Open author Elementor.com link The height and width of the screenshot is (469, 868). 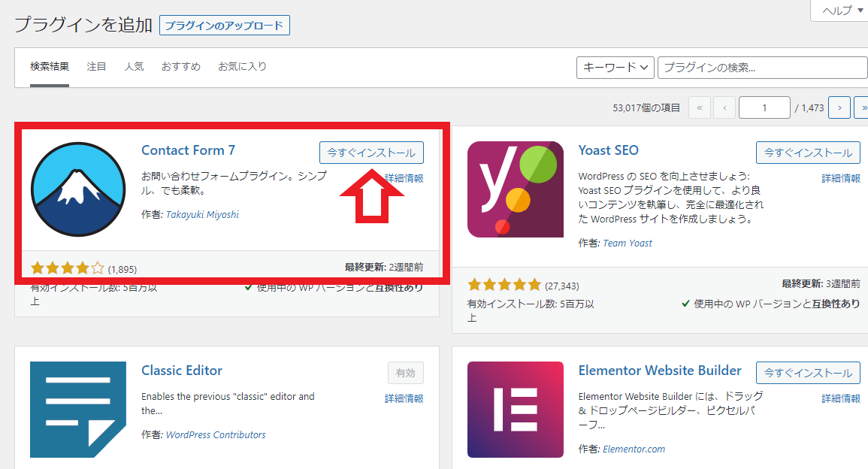point(634,449)
